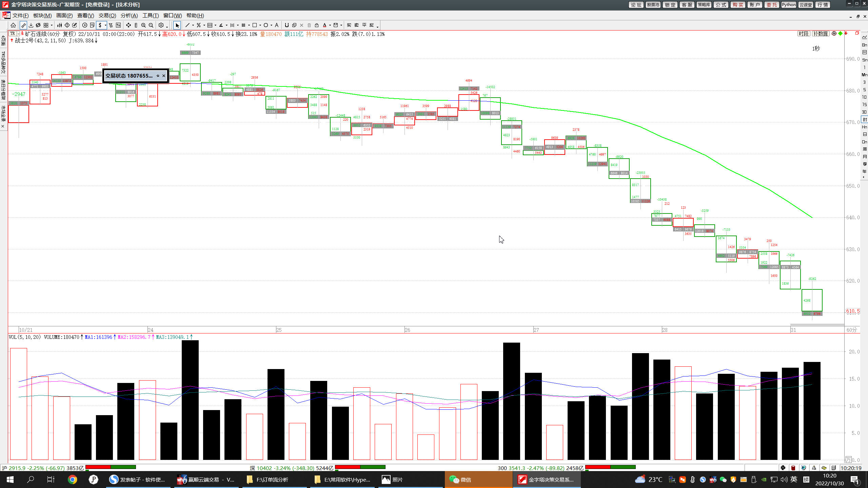This screenshot has width=868, height=488.
Task: Open the 板块(M) menu
Action: tap(42, 16)
